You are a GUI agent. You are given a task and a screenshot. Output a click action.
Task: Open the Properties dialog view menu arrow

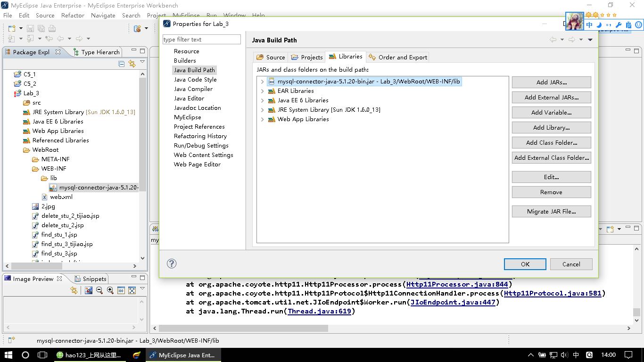pos(590,40)
